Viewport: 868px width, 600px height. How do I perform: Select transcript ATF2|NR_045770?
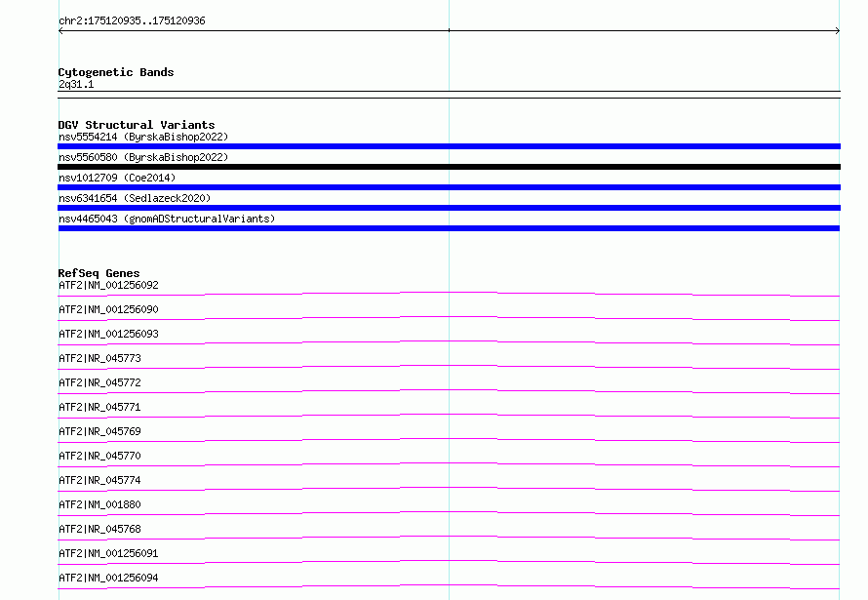pos(99,456)
